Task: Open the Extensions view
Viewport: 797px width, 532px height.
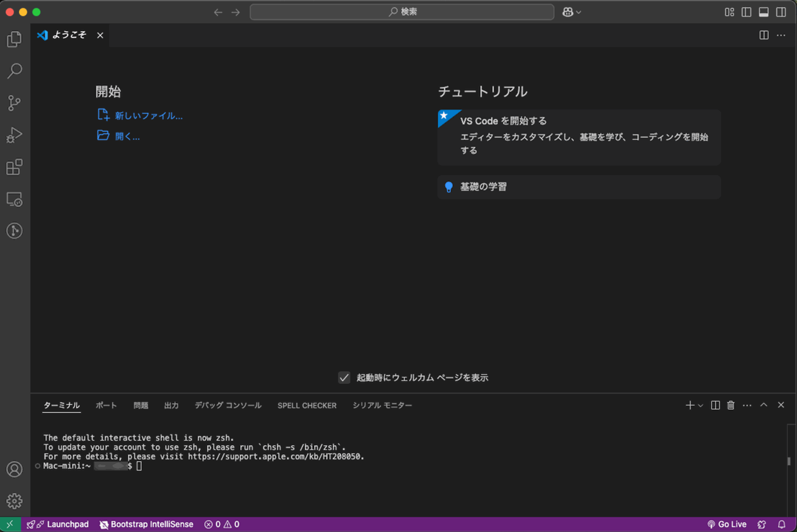Action: [14, 167]
